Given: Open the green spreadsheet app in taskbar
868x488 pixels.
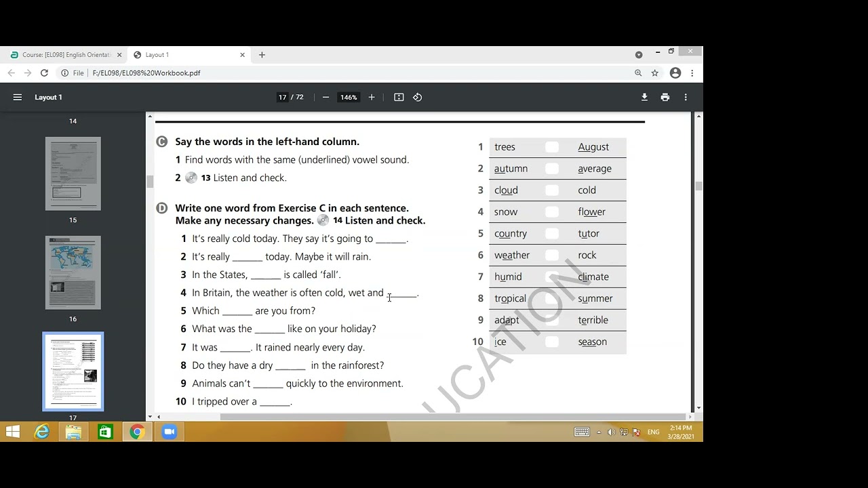Looking at the screenshot, I should point(105,432).
